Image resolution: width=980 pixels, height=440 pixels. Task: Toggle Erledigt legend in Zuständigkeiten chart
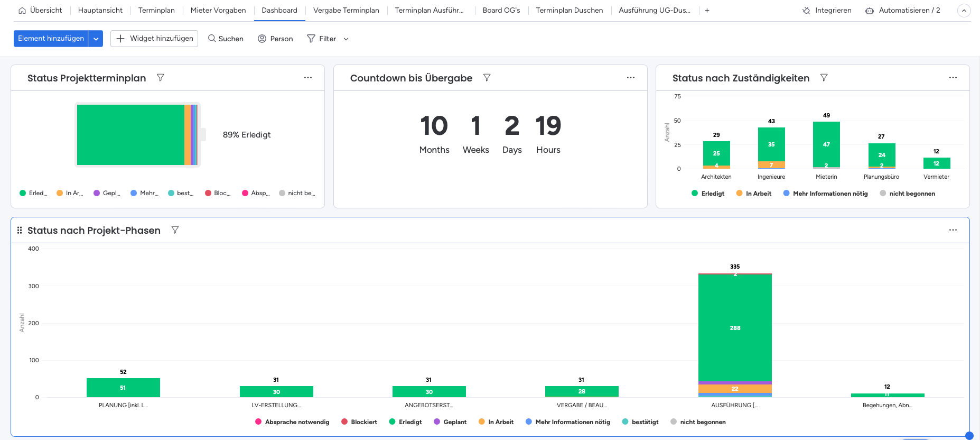708,194
